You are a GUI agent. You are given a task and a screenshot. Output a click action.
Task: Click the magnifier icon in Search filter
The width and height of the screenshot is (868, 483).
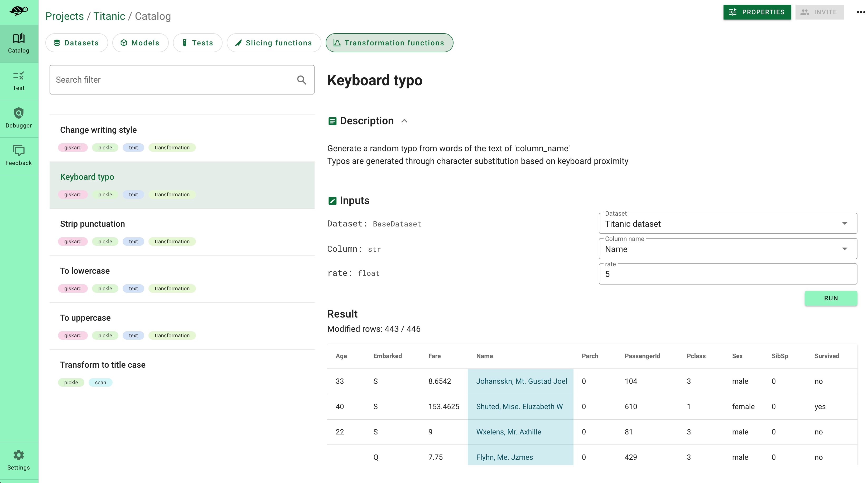point(302,80)
